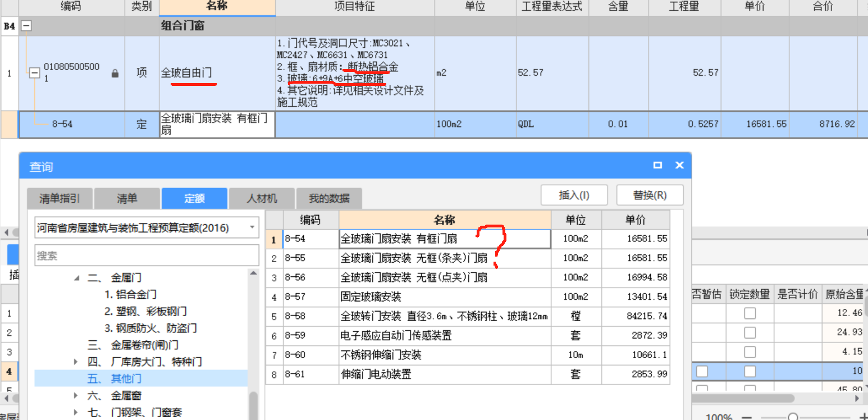
Task: Tick the 锁定数量 checkbox in the 24.93 row
Action: pyautogui.click(x=750, y=332)
